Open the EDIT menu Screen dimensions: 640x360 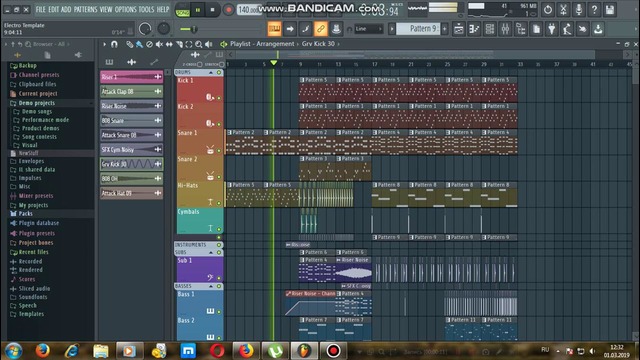(x=53, y=9)
